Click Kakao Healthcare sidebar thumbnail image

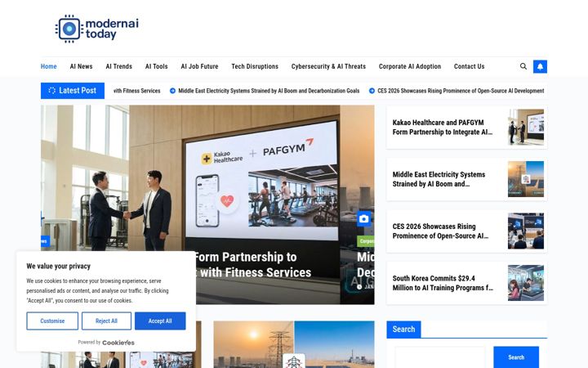tap(526, 128)
